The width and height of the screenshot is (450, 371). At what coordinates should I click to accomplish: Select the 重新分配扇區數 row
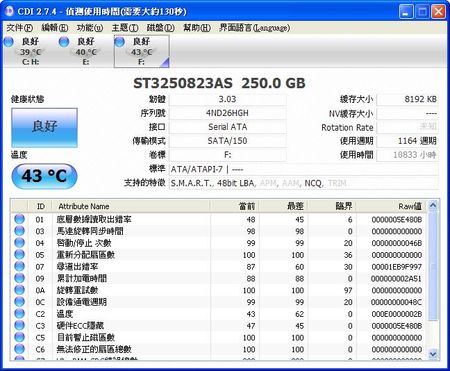[x=219, y=255]
